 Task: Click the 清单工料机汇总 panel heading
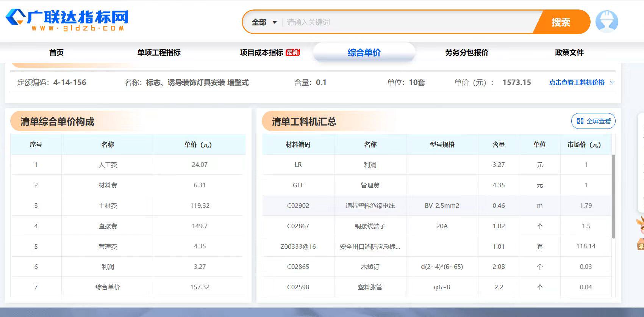tap(304, 122)
